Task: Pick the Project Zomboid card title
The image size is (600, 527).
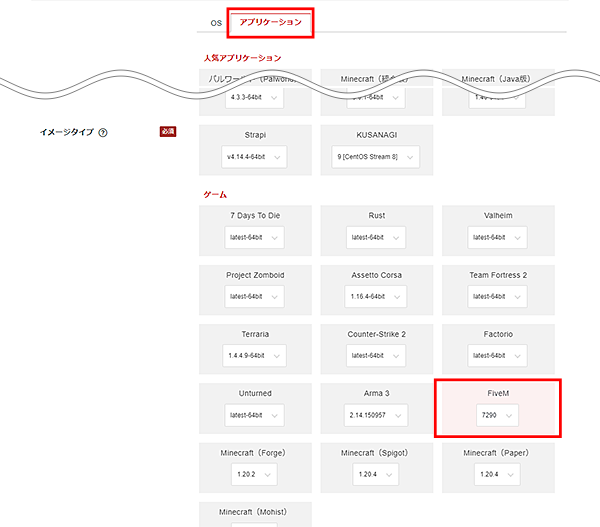Action: [x=255, y=275]
